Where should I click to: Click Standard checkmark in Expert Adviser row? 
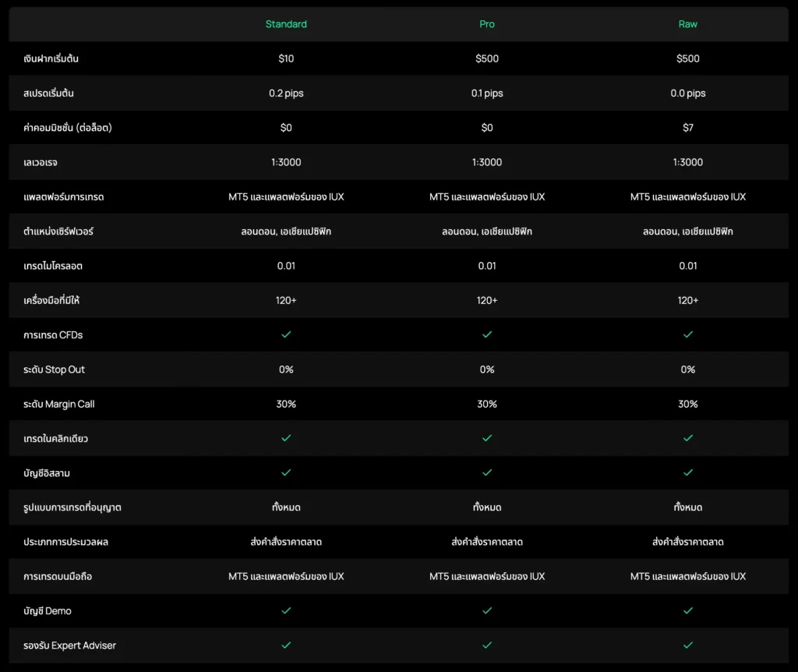(x=286, y=645)
